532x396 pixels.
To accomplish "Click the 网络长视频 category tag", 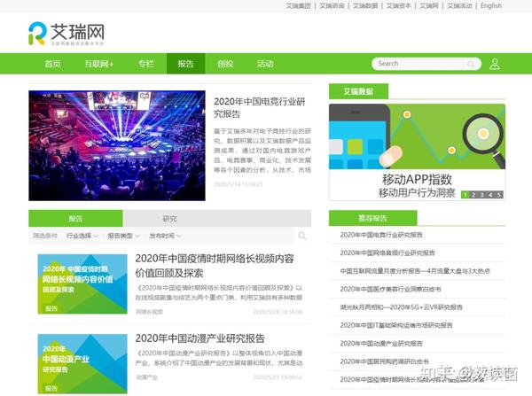I will pyautogui.click(x=149, y=312).
